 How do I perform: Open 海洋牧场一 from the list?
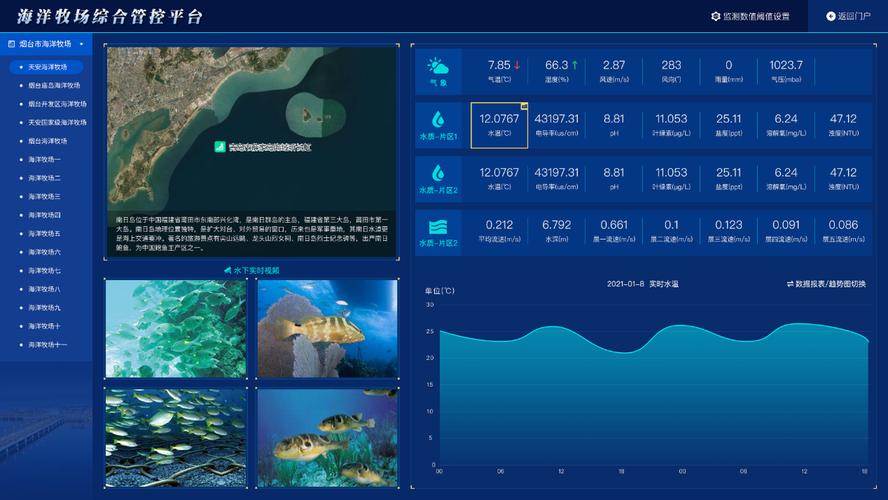[x=44, y=160]
